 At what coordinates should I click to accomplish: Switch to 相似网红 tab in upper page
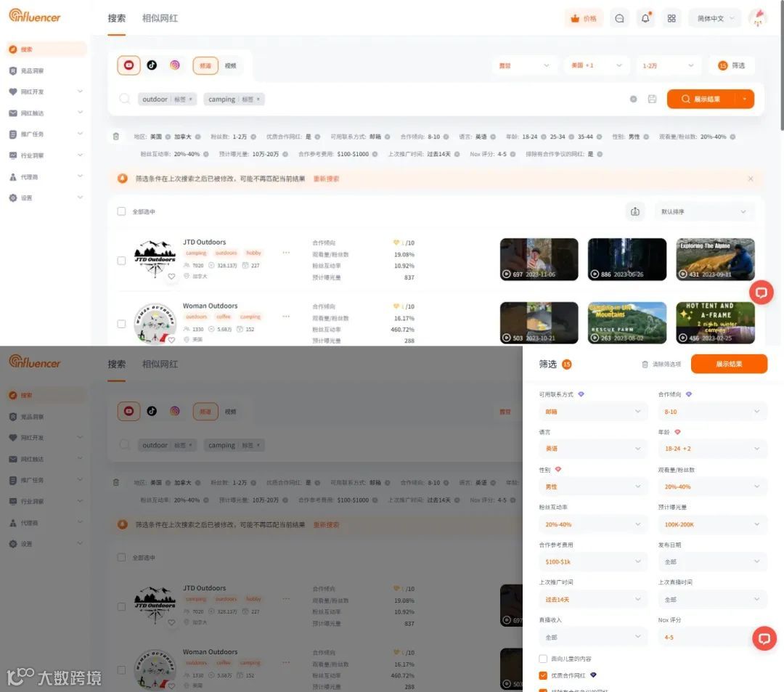coord(160,18)
